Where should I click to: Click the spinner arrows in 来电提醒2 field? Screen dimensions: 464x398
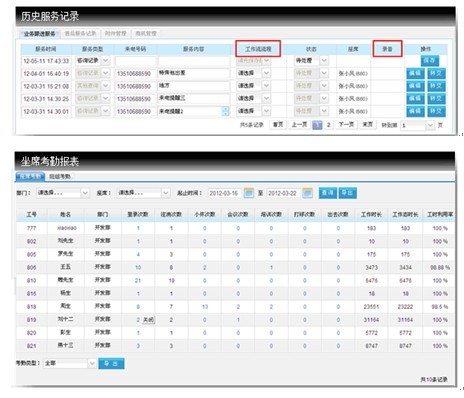226,111
